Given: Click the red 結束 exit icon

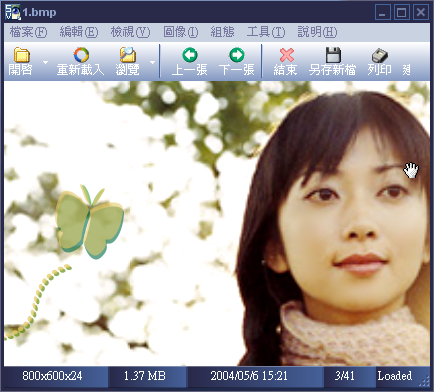Looking at the screenshot, I should coord(286,55).
